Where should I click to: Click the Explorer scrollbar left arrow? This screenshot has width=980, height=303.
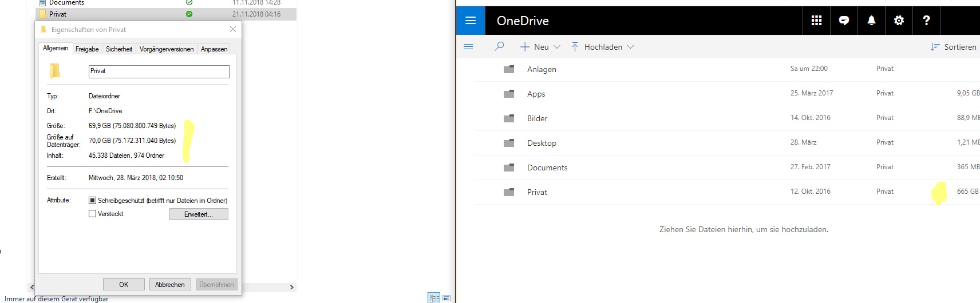[x=32, y=287]
